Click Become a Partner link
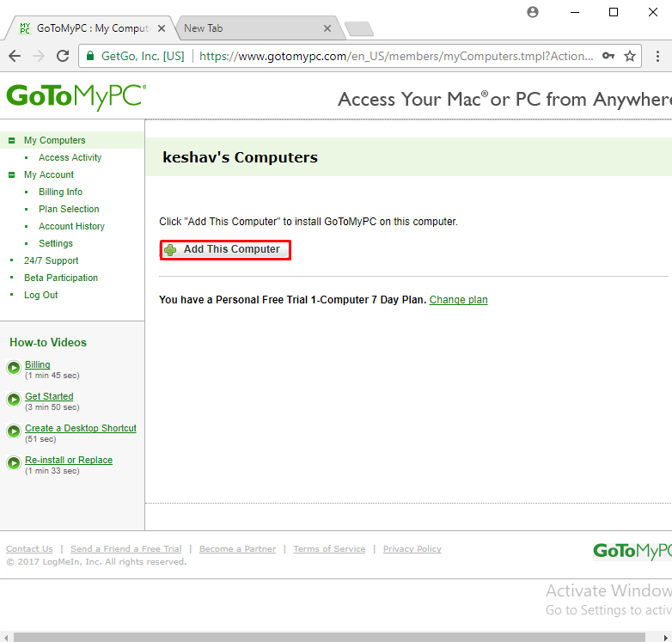Screen dimensions: 672x642 [237, 548]
